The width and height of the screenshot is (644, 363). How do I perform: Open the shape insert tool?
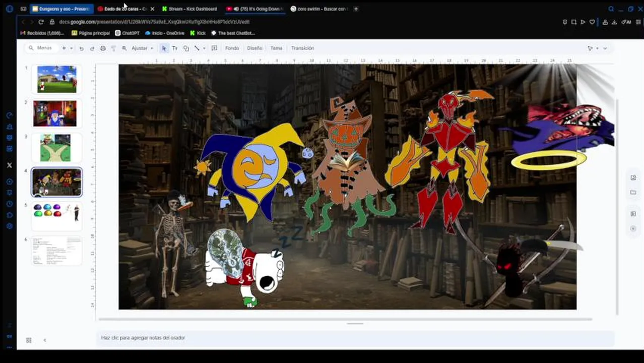[186, 48]
